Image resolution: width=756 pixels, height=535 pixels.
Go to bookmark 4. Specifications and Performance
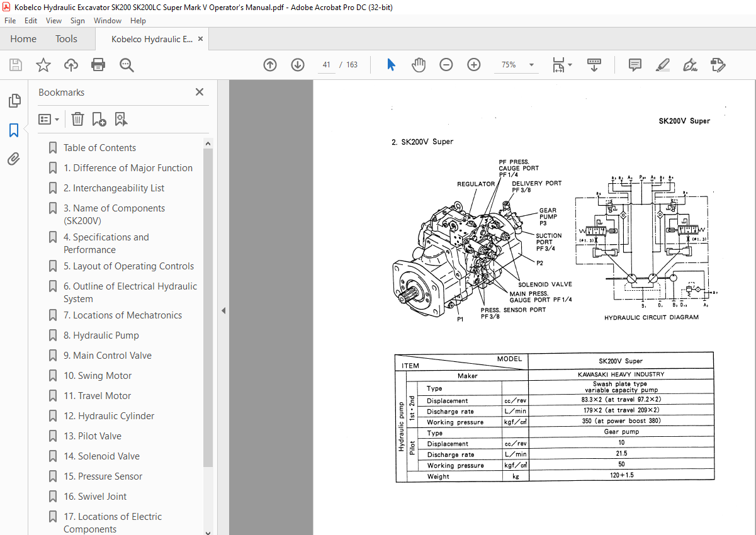coord(106,244)
